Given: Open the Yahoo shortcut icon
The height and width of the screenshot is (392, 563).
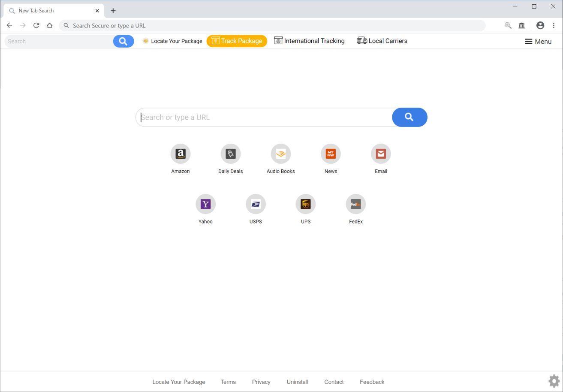Looking at the screenshot, I should [205, 204].
